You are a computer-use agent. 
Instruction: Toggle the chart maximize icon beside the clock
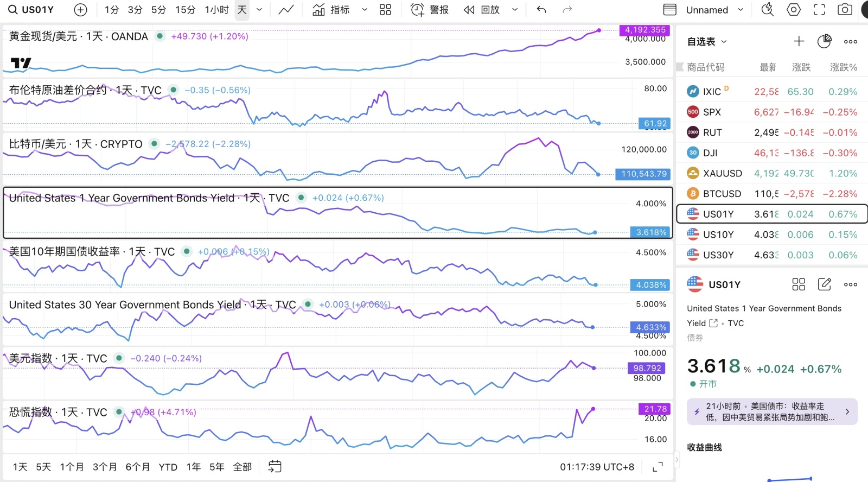658,467
